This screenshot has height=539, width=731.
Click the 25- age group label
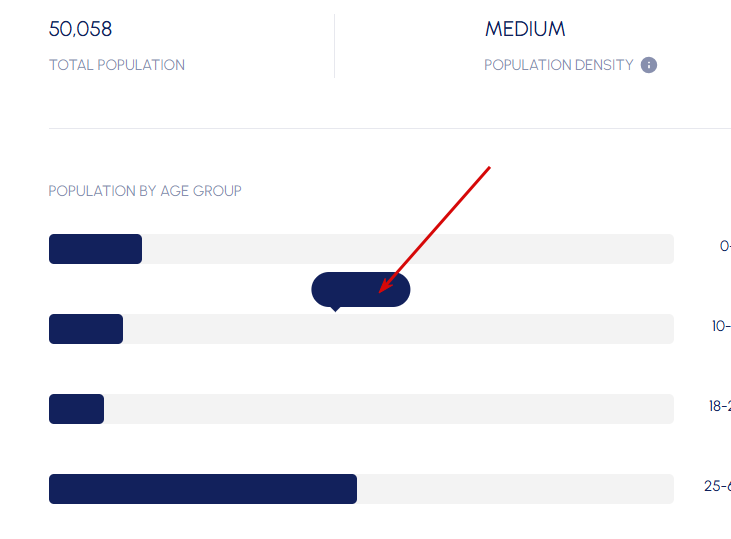pyautogui.click(x=717, y=486)
